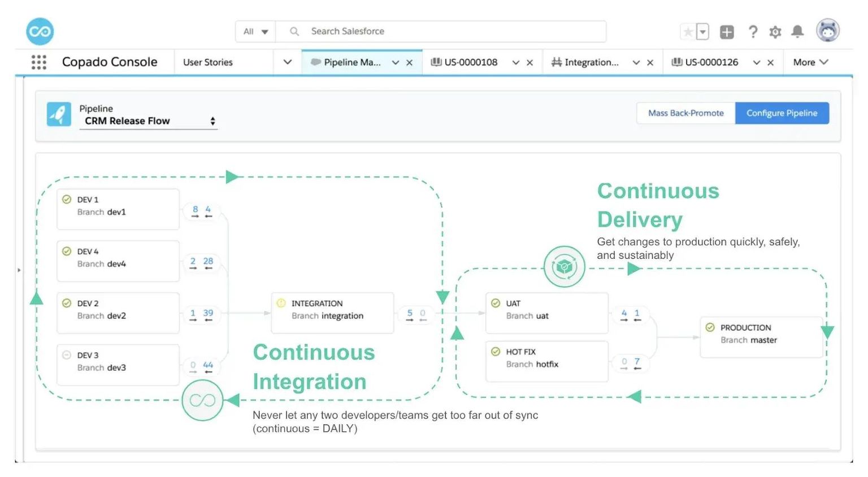
Task: Click DEV 3 grey status icon
Action: (67, 355)
